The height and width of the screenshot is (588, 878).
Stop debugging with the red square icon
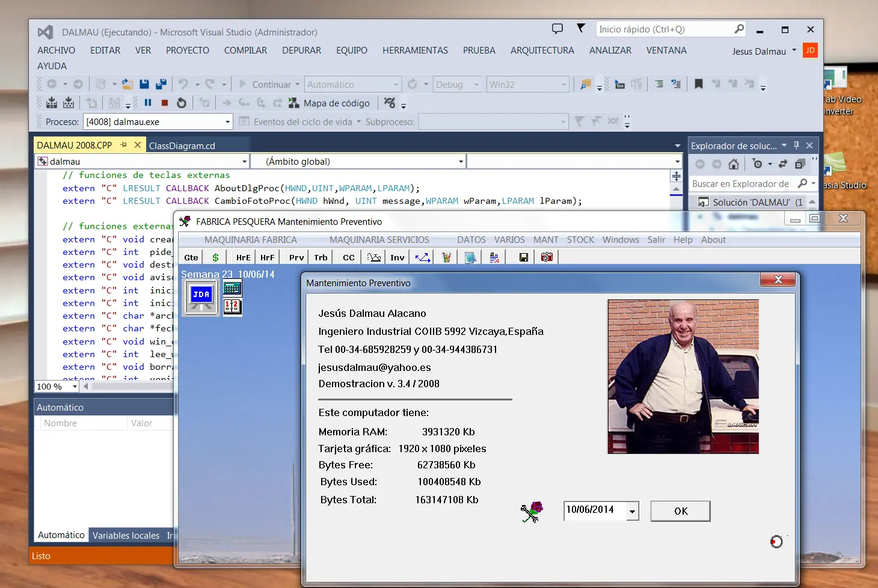tap(165, 103)
